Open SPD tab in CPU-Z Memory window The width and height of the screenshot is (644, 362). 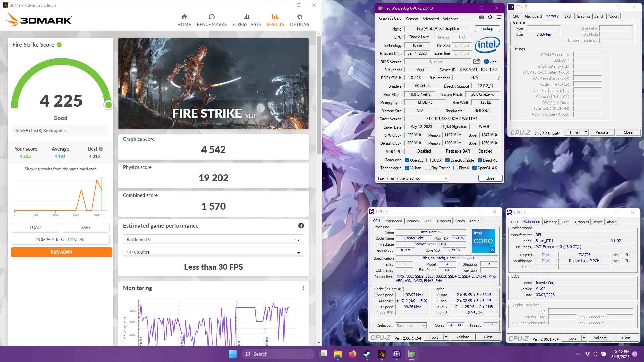567,16
